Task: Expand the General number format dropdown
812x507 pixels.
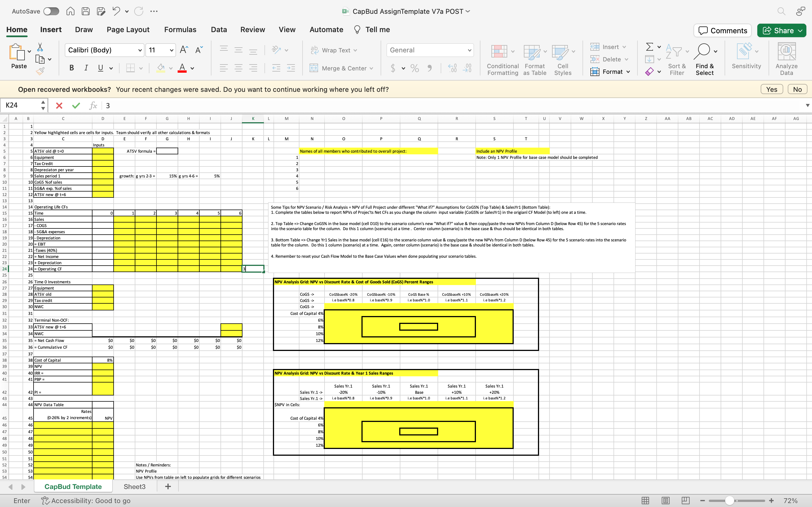Action: point(469,50)
